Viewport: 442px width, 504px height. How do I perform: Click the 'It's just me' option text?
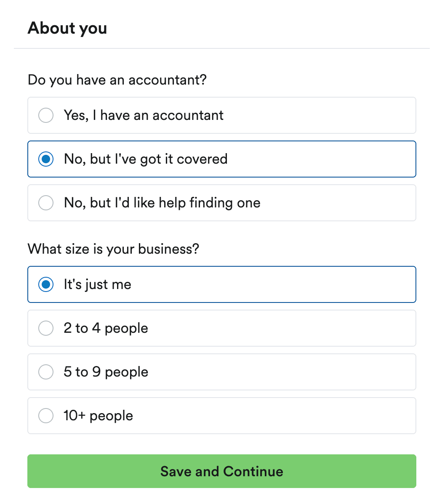click(x=98, y=284)
